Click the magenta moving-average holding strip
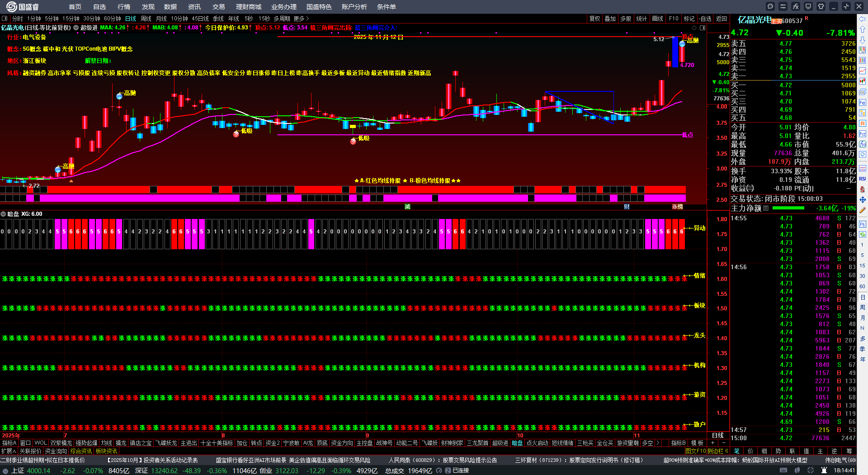Screen dimensions: 868x475 tap(343, 198)
